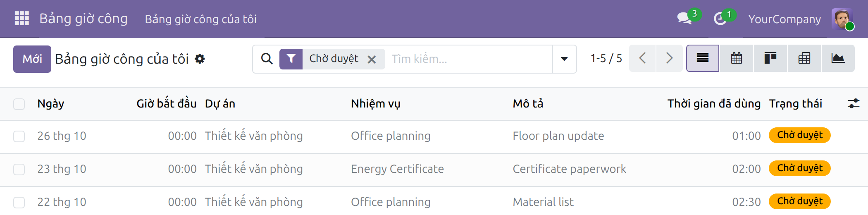Open Bảng giờ công của tôi menu
Screen dimensions: 868x215
tap(201, 19)
